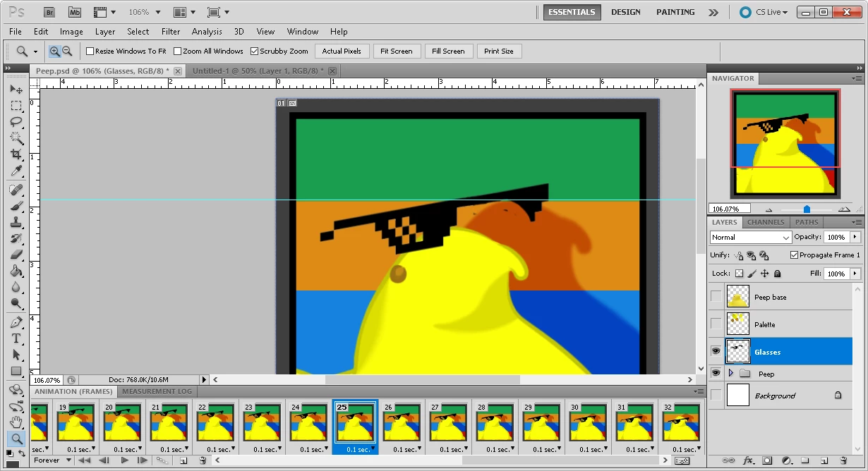Viewport: 868px width, 471px height.
Task: Switch to the Measurement Log tab
Action: 157,391
